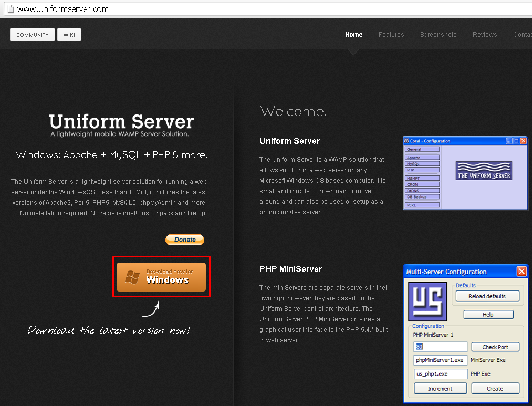Select PHP entry in the Coral Configuration image
Screen dimensions: 532x406
pyautogui.click(x=422, y=170)
